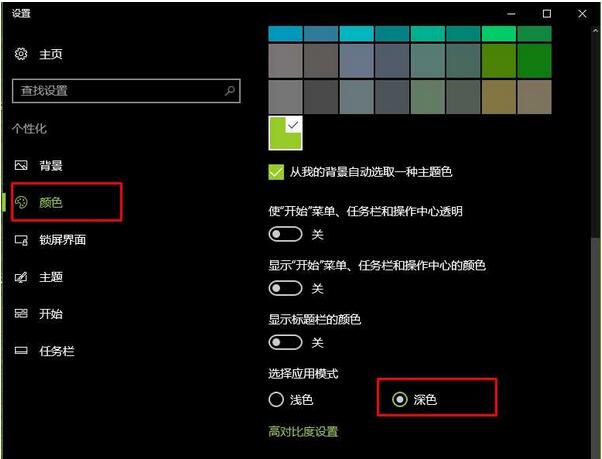The image size is (602, 459).
Task: Uncheck auto-pick accent color from background
Action: [x=276, y=172]
